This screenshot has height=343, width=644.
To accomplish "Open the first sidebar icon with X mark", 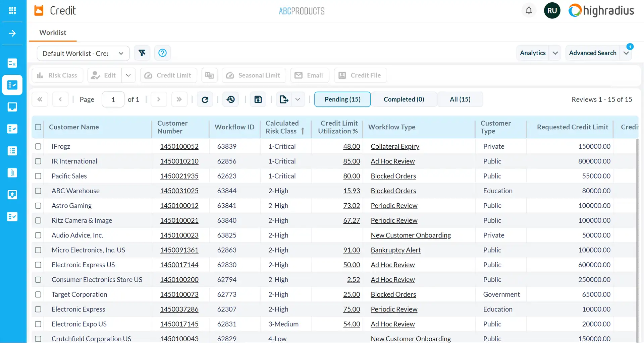I will click(12, 63).
